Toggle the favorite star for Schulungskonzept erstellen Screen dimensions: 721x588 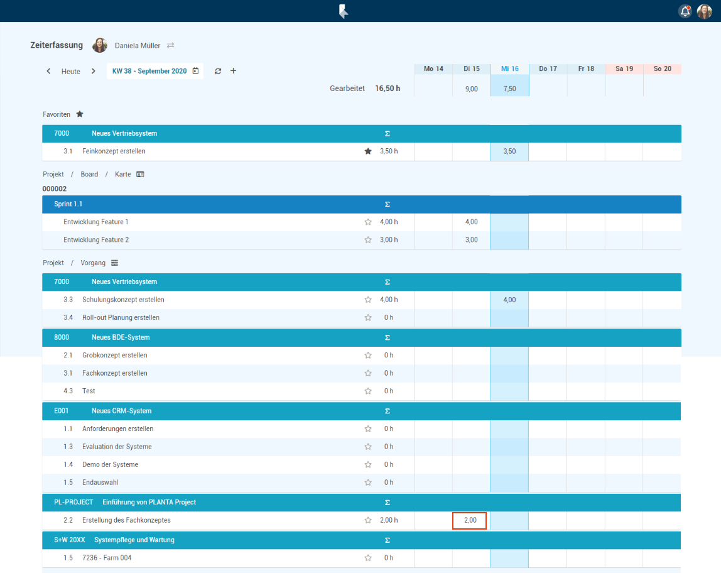[x=368, y=300]
